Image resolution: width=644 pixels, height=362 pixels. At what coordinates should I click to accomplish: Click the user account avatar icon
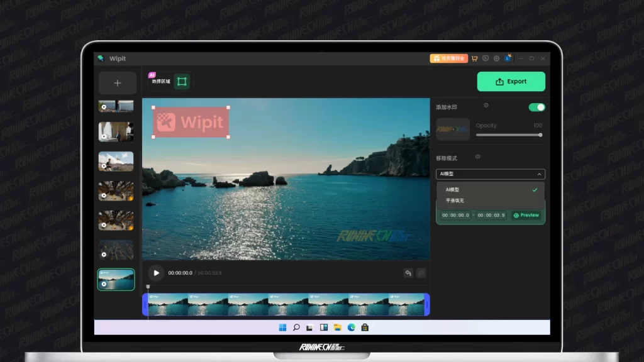[508, 58]
